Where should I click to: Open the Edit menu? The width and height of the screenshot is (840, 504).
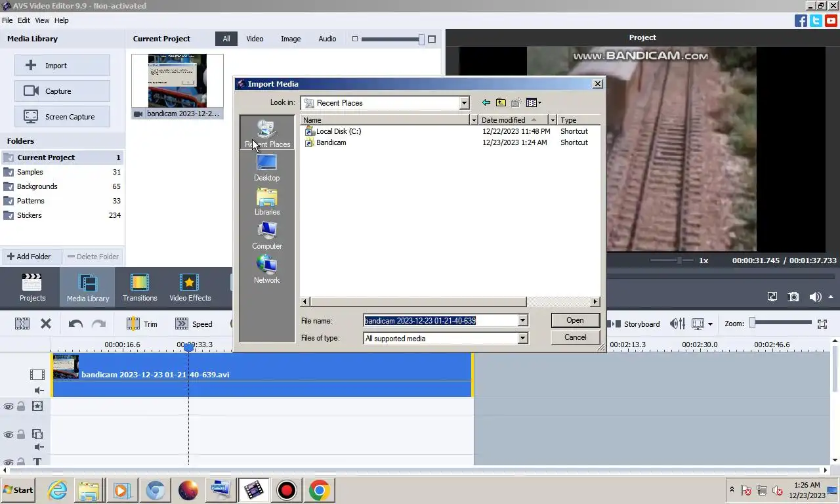pos(24,20)
